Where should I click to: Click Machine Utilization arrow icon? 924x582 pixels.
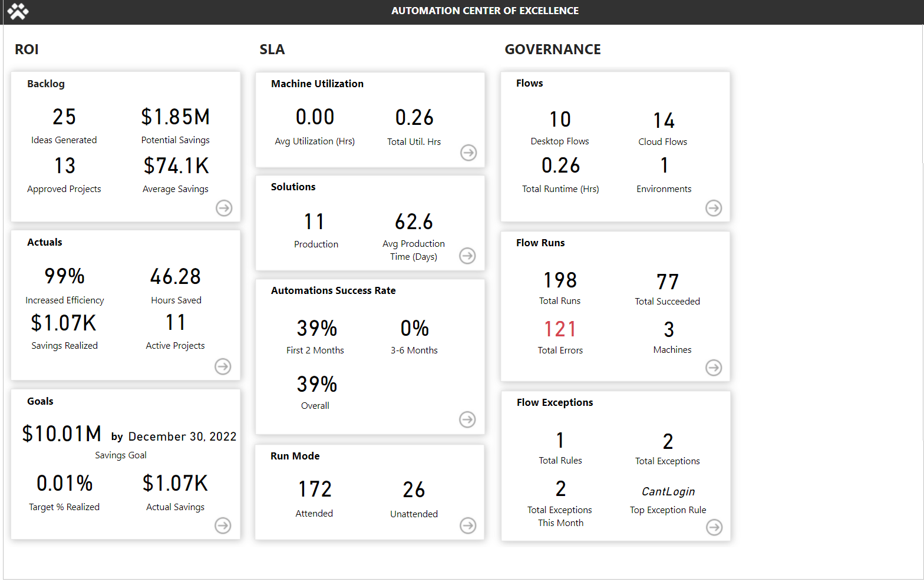point(468,153)
